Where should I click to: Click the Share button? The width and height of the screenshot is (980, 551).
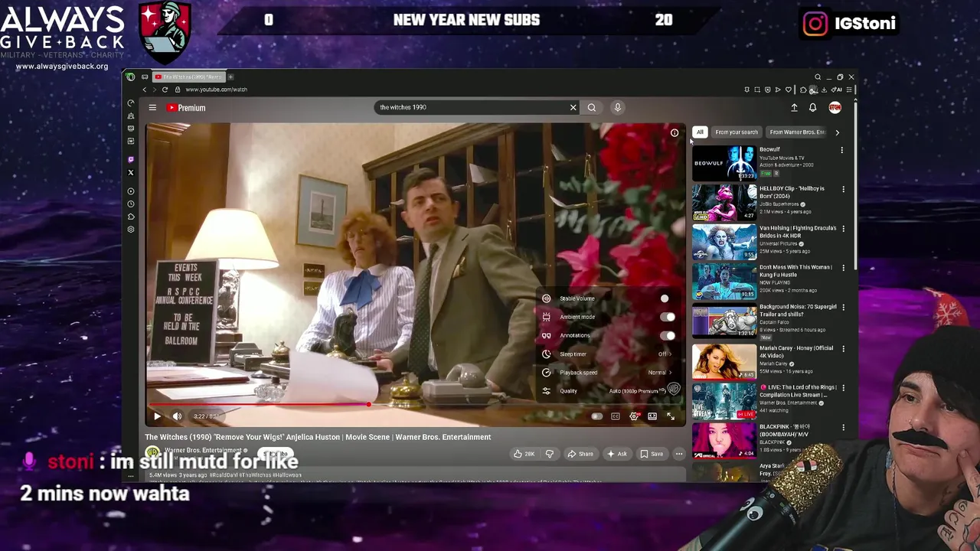[580, 454]
